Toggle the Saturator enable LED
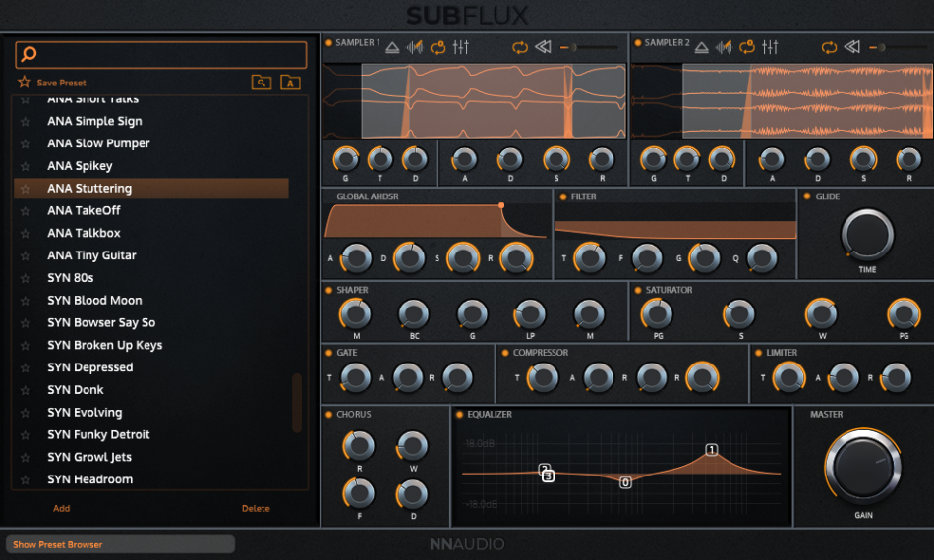 click(x=638, y=290)
